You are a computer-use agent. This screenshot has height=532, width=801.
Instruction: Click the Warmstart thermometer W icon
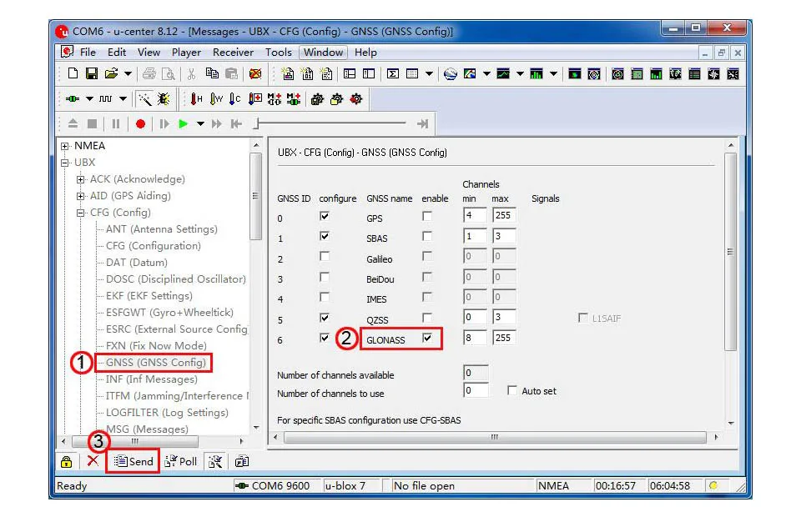tap(215, 99)
